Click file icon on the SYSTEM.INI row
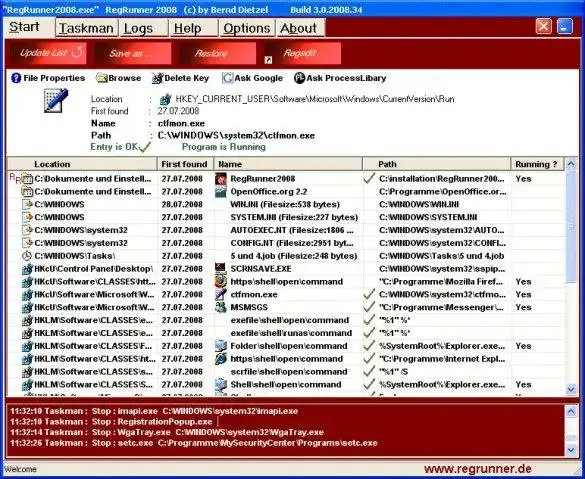This screenshot has width=585, height=479. point(27,217)
